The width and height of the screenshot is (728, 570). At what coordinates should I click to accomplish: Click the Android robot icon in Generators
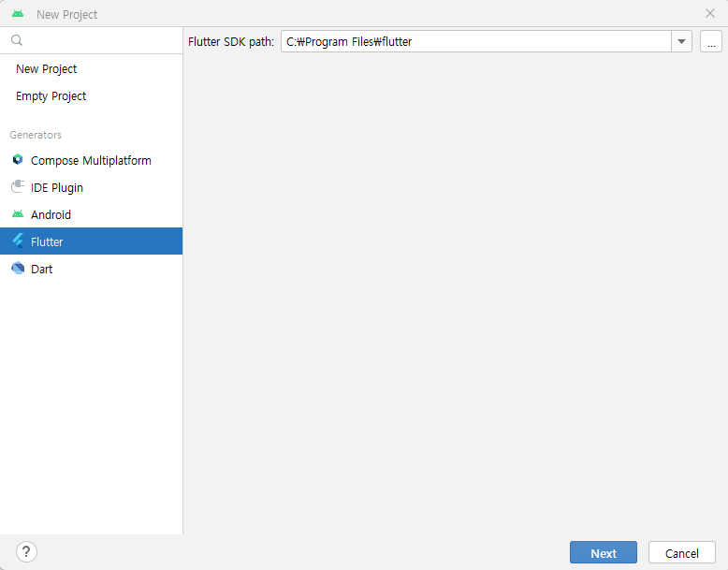click(x=18, y=214)
